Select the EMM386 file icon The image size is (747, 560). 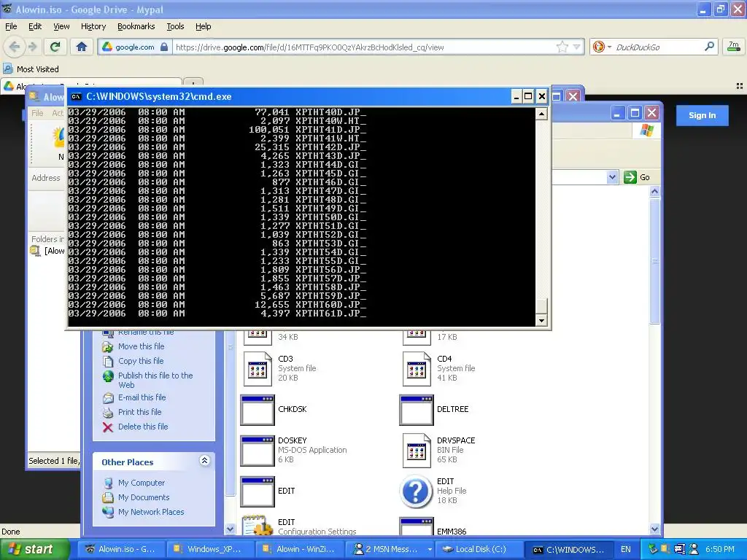coord(417,526)
